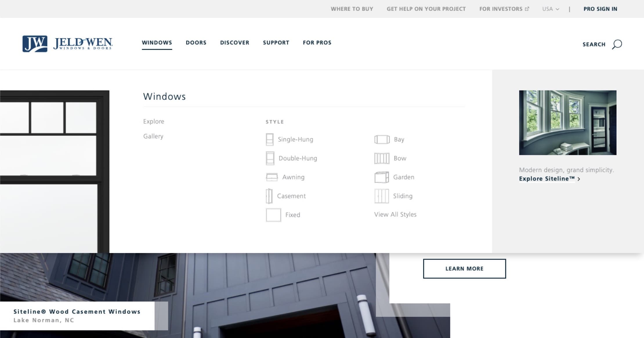Click the external link icon beside For Investors
Screen dimensions: 644x338
(x=527, y=8)
